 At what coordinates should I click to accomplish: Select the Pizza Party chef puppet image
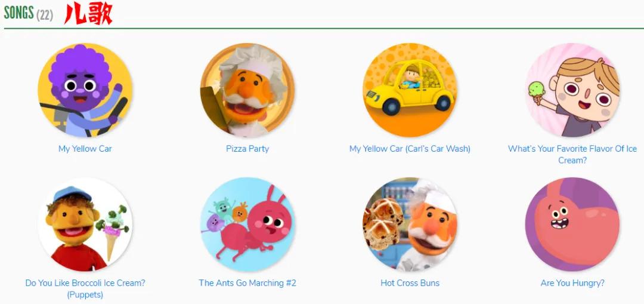pos(247,90)
